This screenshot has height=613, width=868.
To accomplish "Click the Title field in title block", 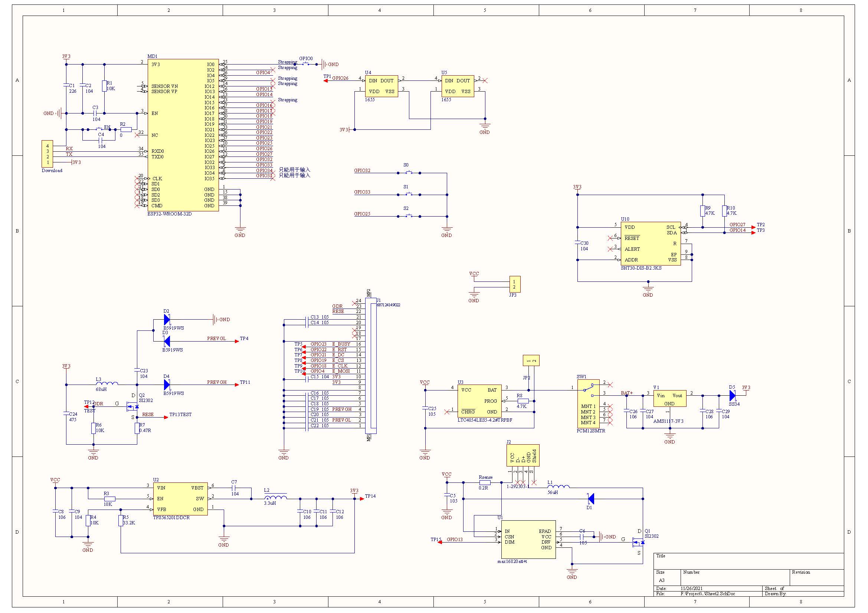I will (749, 561).
